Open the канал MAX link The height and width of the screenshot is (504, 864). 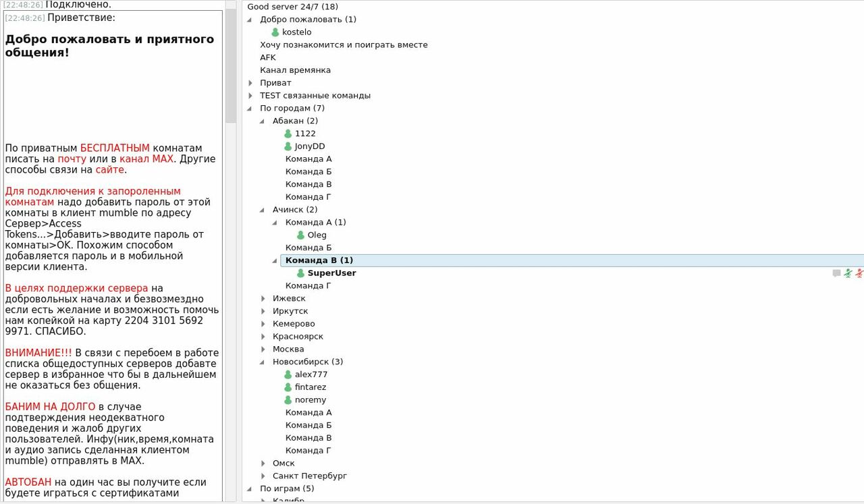[146, 159]
